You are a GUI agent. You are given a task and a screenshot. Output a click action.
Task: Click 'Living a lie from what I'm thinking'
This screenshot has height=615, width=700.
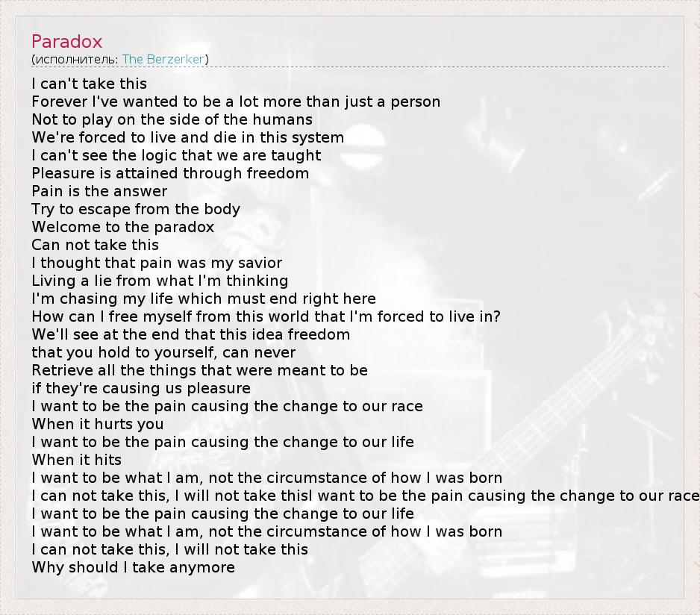(x=160, y=281)
